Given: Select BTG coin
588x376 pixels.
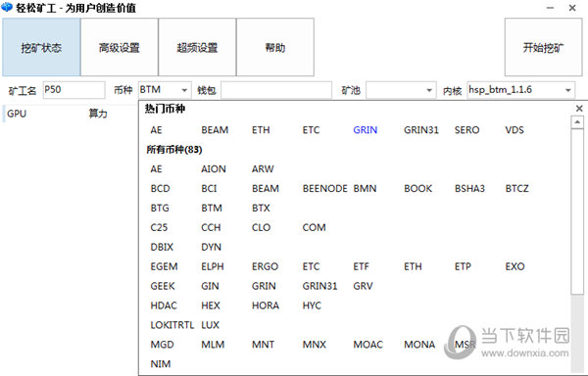Looking at the screenshot, I should click(x=160, y=208).
